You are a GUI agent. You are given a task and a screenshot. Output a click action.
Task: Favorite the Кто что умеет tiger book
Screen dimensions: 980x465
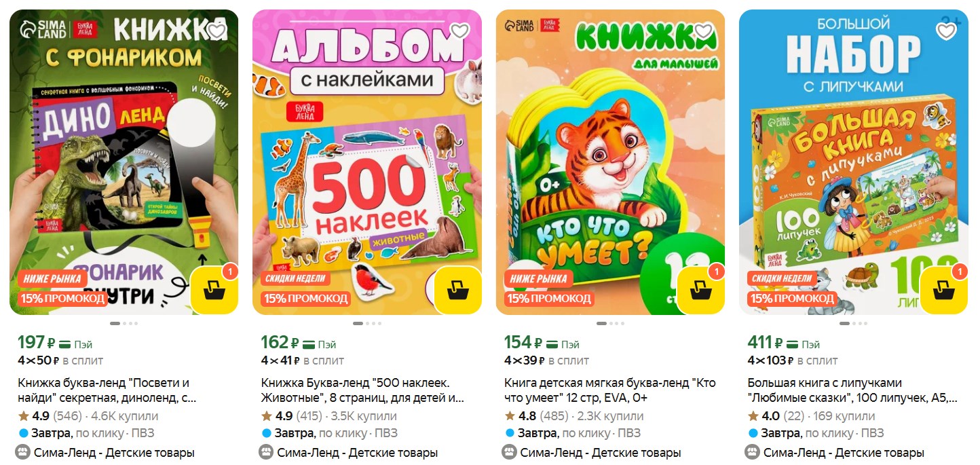(703, 31)
